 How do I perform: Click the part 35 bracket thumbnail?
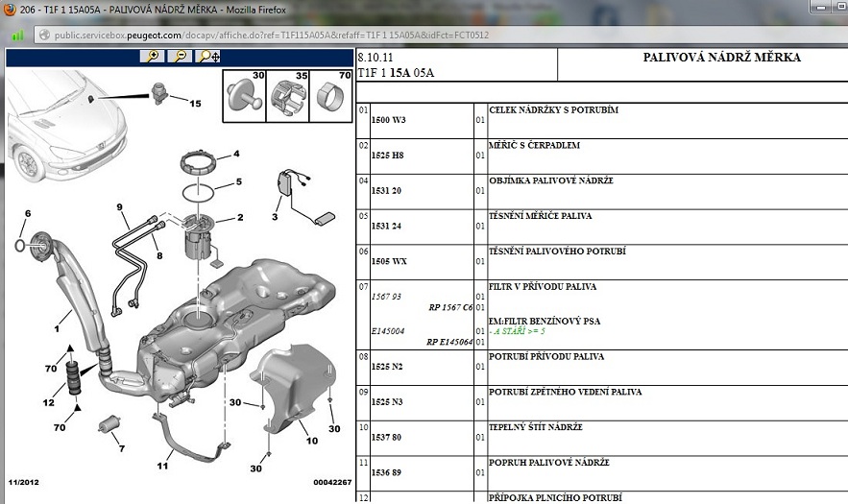pyautogui.click(x=288, y=96)
